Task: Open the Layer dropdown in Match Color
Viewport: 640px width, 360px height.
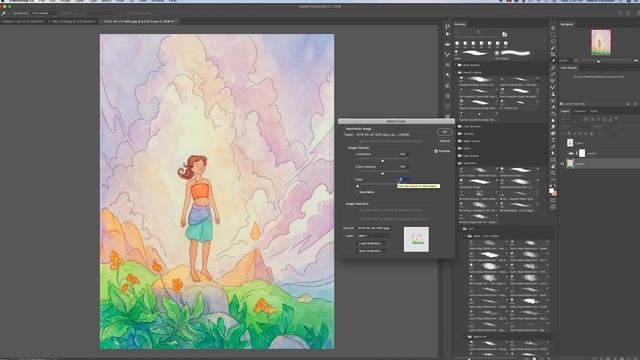Action: pos(374,236)
